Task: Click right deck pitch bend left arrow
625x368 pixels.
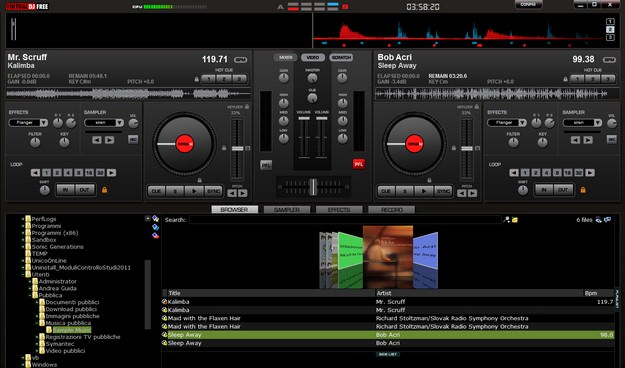Action: (x=462, y=193)
